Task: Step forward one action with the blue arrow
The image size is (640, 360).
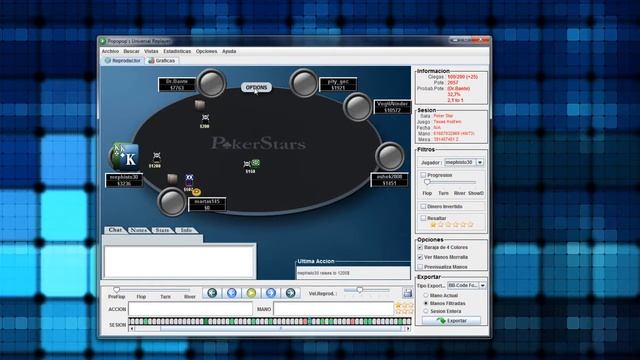Action: pos(271,293)
